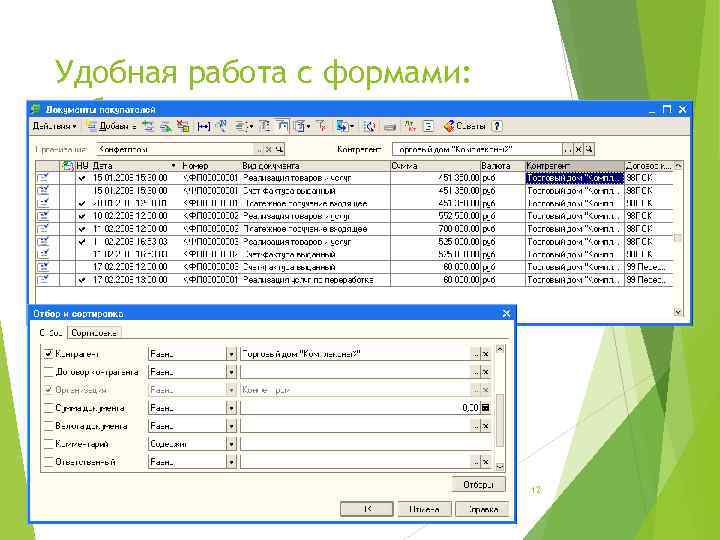This screenshot has width=720, height=540.
Task: Refresh the document list icon
Action: click(369, 126)
